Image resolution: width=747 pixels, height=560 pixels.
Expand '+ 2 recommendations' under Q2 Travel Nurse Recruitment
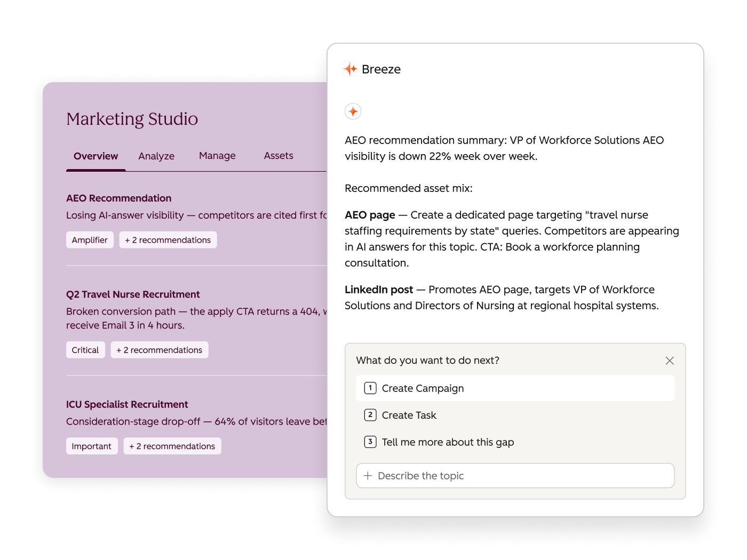pyautogui.click(x=160, y=350)
